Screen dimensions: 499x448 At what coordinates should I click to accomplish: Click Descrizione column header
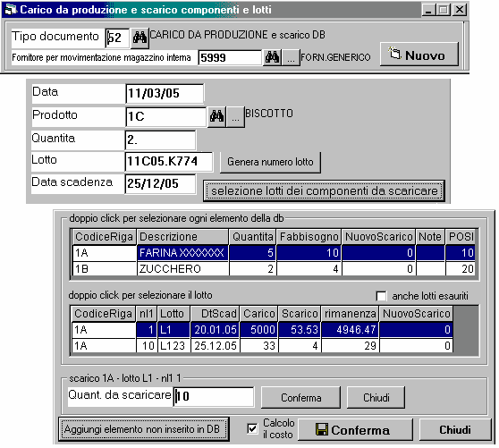[x=182, y=237]
